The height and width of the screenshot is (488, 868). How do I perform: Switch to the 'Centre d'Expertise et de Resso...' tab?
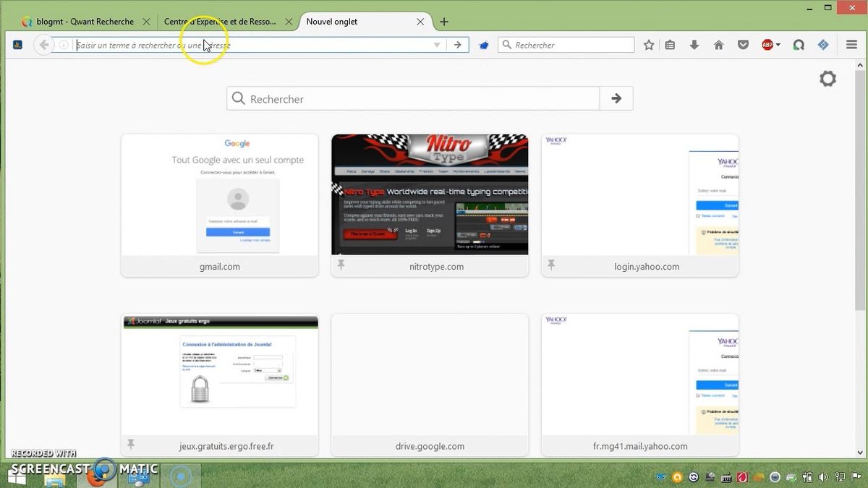click(x=220, y=22)
